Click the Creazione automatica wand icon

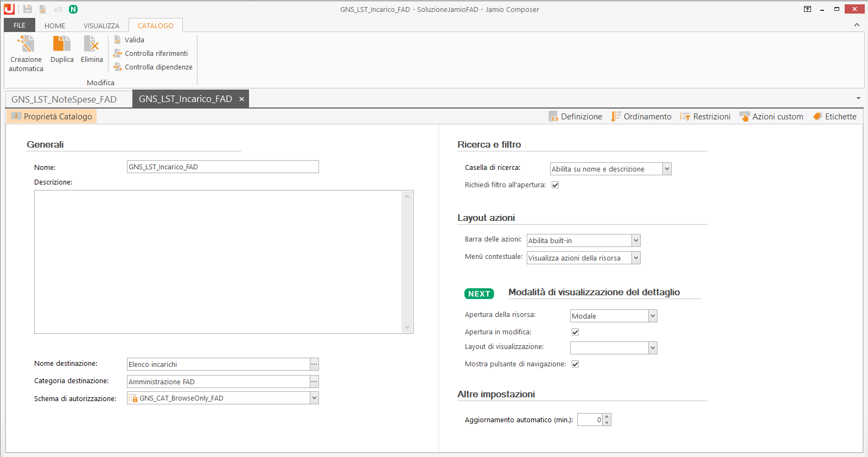click(x=25, y=44)
